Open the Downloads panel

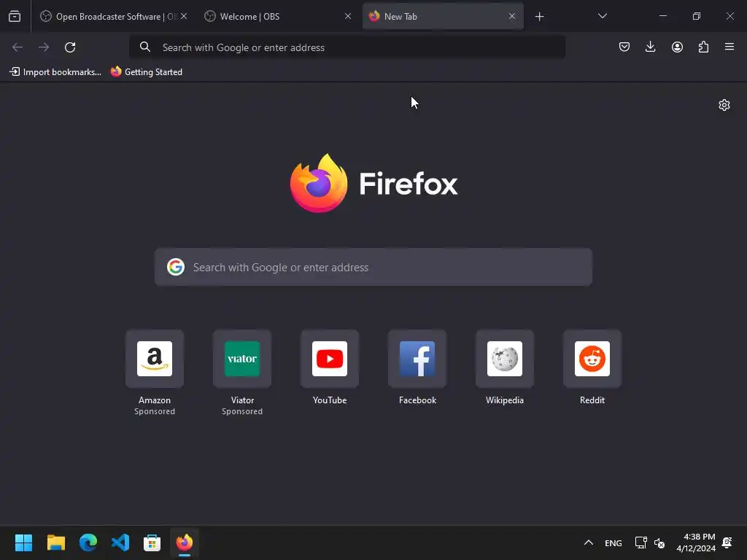click(650, 47)
